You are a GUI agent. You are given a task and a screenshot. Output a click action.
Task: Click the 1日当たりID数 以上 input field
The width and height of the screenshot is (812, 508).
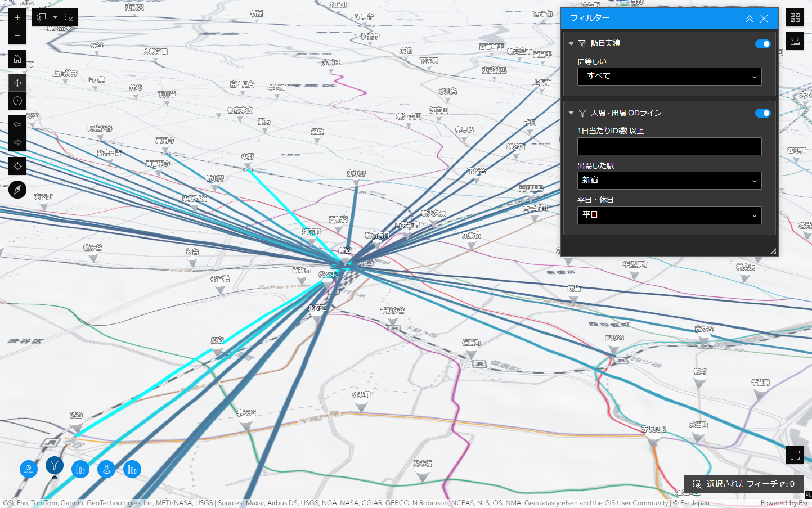point(669,146)
